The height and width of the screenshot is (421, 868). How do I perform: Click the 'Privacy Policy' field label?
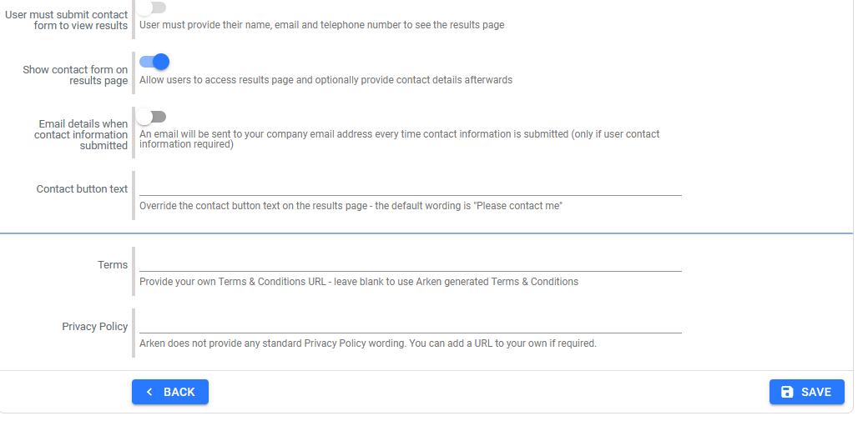(x=94, y=327)
